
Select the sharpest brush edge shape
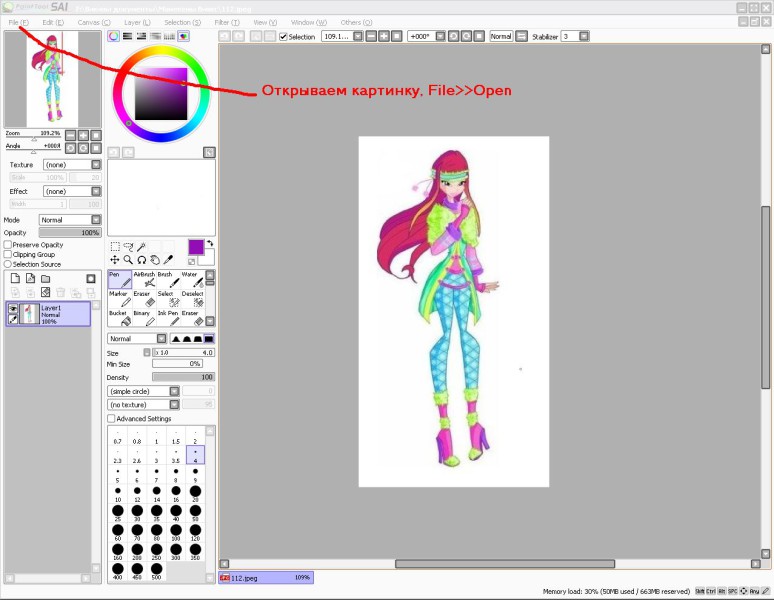coord(209,339)
